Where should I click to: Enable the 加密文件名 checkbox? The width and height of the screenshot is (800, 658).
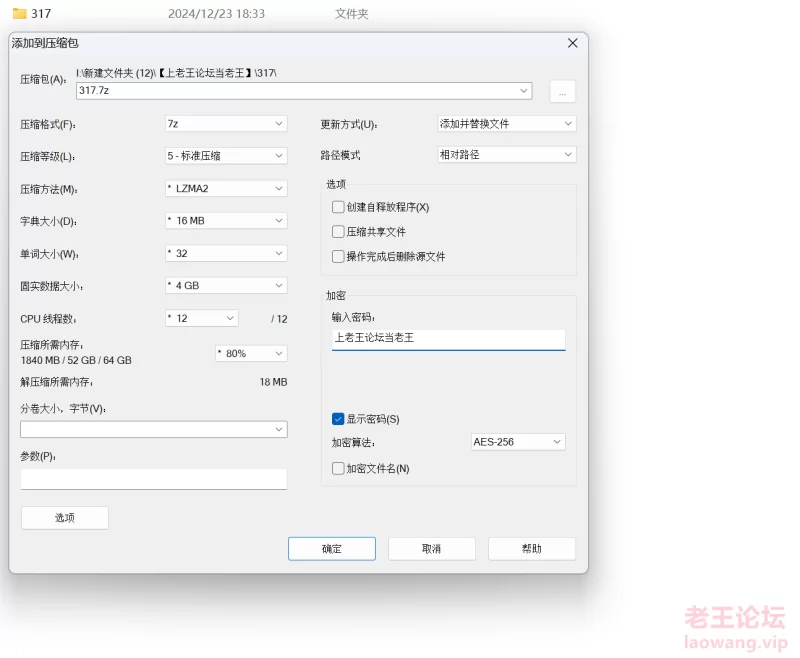(x=338, y=468)
